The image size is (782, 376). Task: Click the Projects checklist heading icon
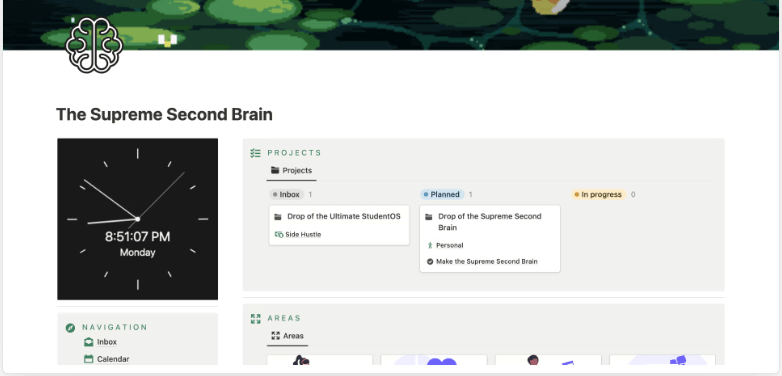tap(255, 153)
